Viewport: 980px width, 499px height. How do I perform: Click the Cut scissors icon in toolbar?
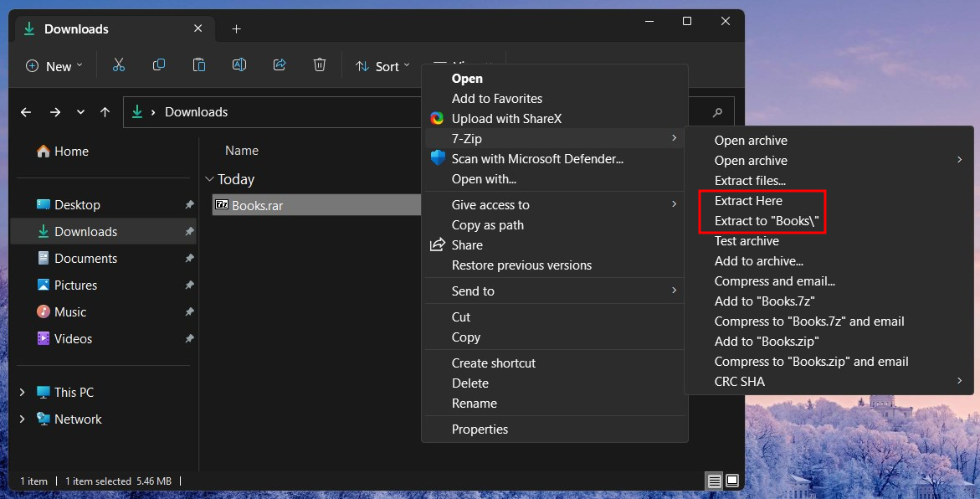coord(119,65)
